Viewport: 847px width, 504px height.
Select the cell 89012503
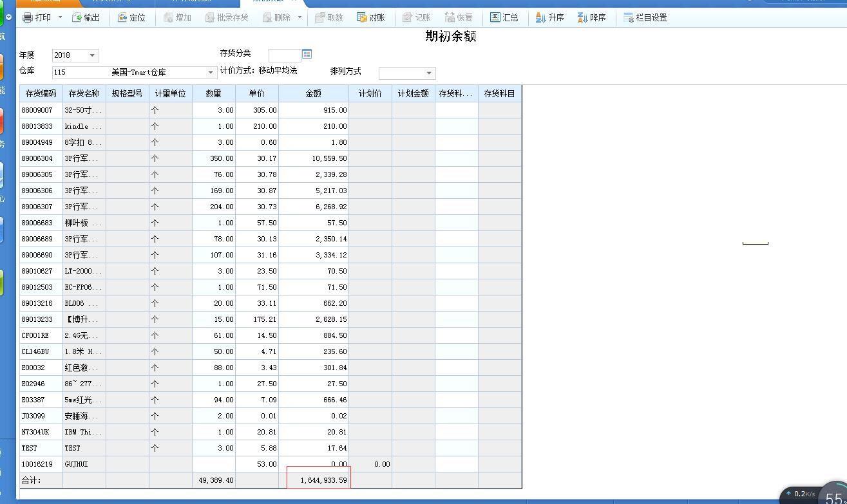[x=41, y=287]
